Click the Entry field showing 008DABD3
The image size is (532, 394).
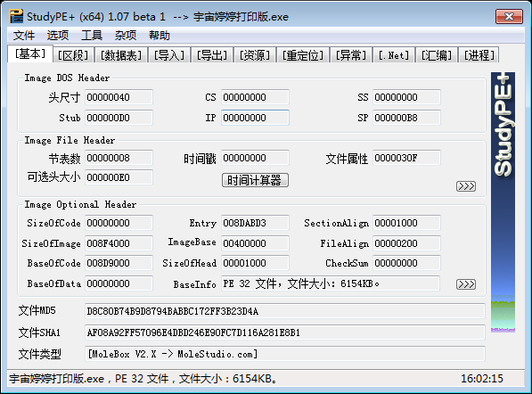pyautogui.click(x=255, y=223)
